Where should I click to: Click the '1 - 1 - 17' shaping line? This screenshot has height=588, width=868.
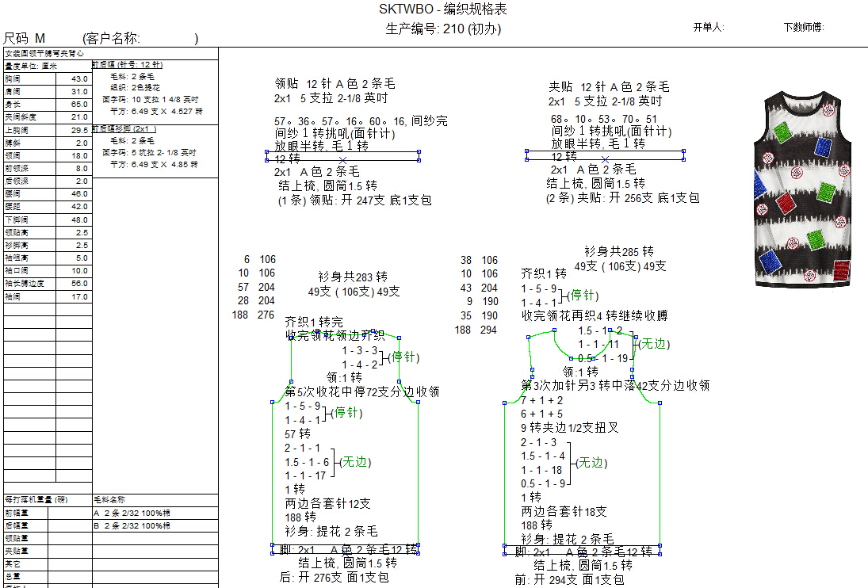click(x=305, y=475)
